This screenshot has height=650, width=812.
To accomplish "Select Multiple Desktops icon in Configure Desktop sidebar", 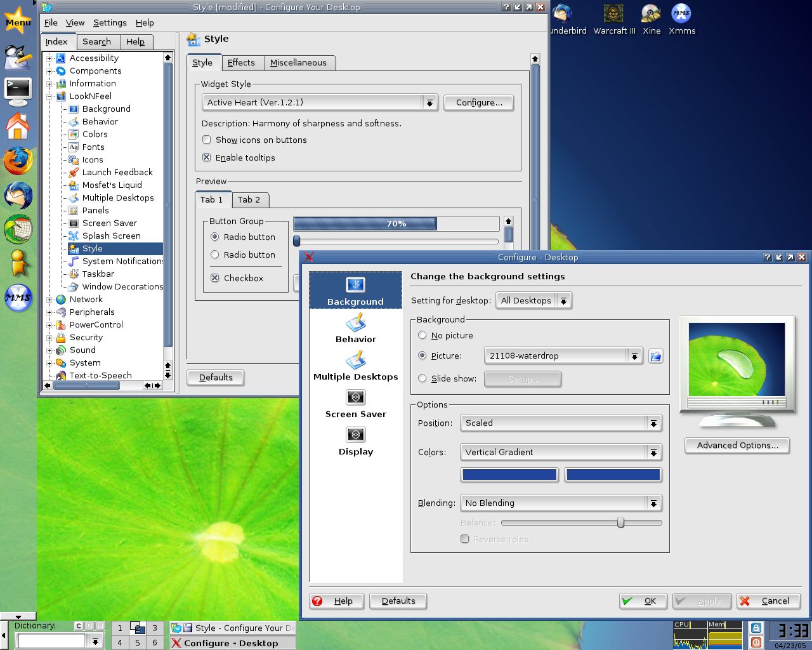I will point(355,366).
